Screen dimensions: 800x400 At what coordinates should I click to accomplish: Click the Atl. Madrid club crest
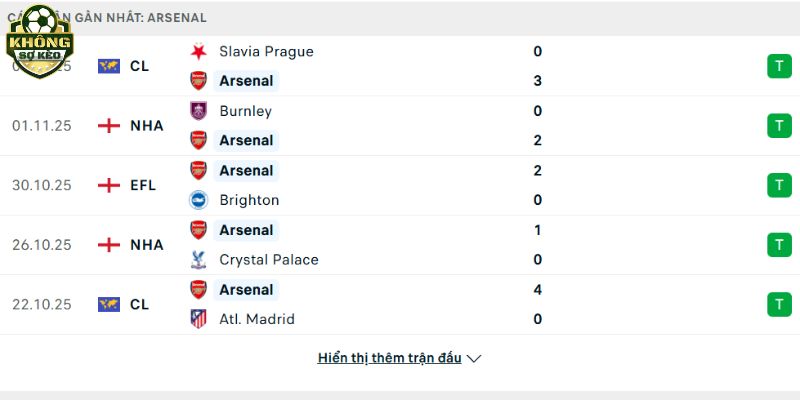(198, 319)
